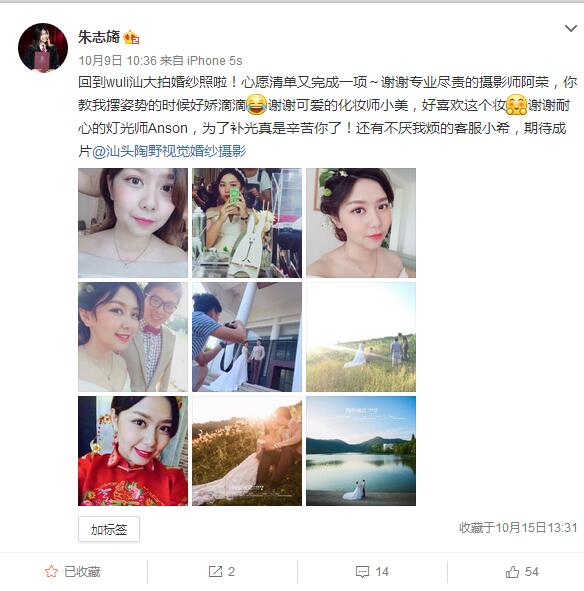
Task: View the bridal hairstyle portrait thumbnail
Action: 361,223
